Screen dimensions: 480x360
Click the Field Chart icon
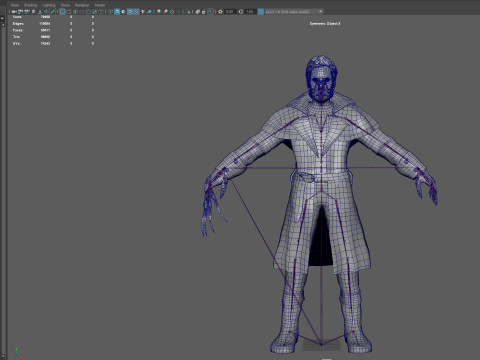[x=88, y=12]
